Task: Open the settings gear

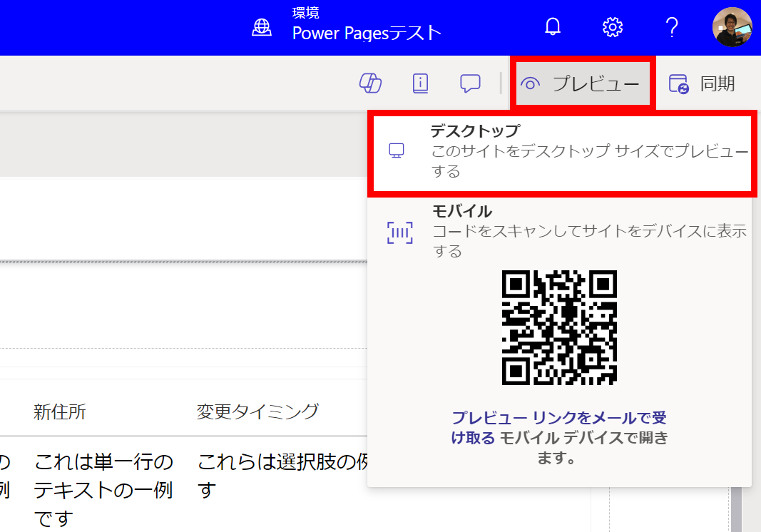Action: point(613,27)
